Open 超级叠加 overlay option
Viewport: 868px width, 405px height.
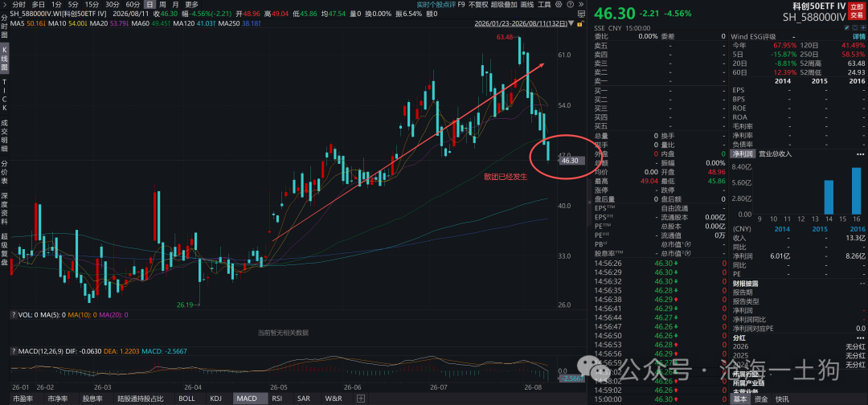(504, 5)
